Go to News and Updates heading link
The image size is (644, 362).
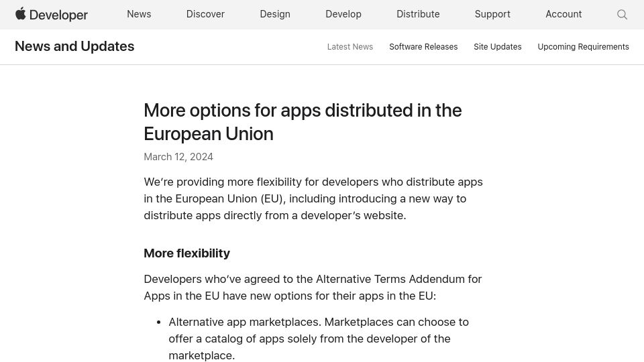(x=74, y=46)
